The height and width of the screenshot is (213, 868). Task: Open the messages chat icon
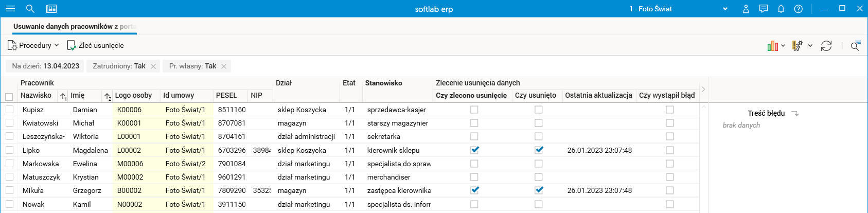[763, 9]
